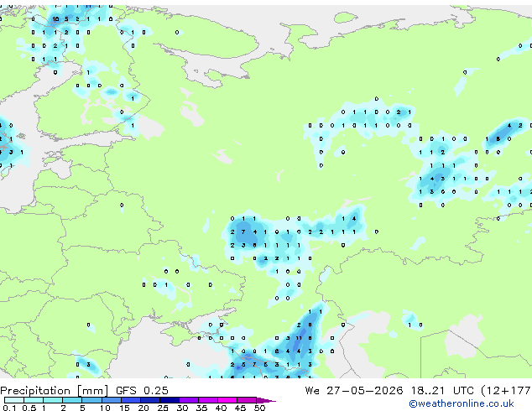Click the 30 to 35 mm legend swatch
This screenshot has width=532, height=411.
point(189,400)
